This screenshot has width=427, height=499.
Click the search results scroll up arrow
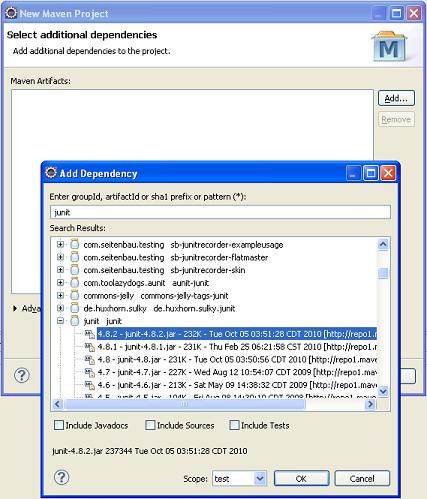click(x=383, y=244)
